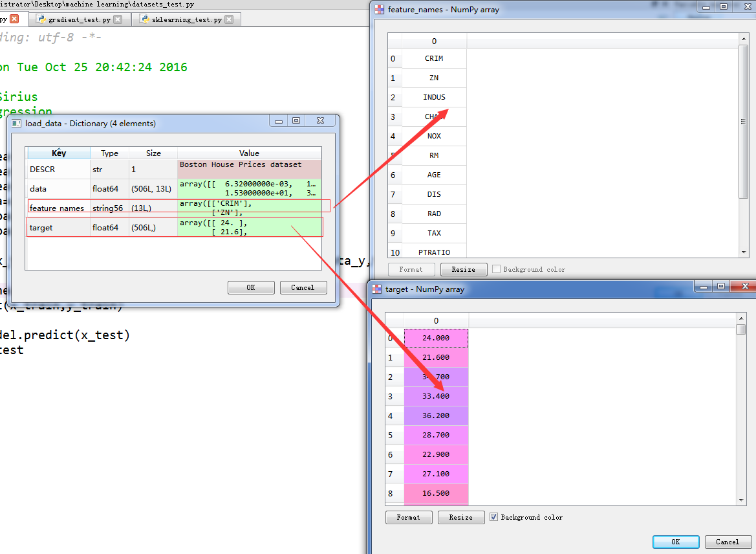Image resolution: width=756 pixels, height=554 pixels.
Task: Select ZN cell in feature_names array
Action: [x=434, y=78]
